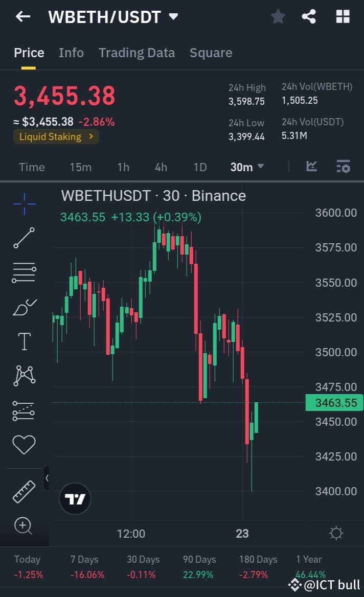The width and height of the screenshot is (364, 597).
Task: Select the ruler measure tool
Action: pyautogui.click(x=24, y=491)
